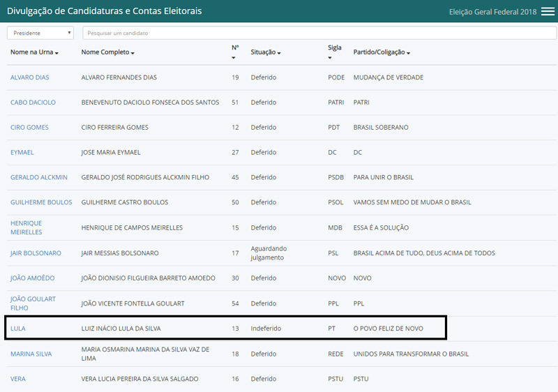Screen dimensions: 558x392
Task: Select coalition MUDANÇA DE VERDADE
Action: tap(388, 77)
